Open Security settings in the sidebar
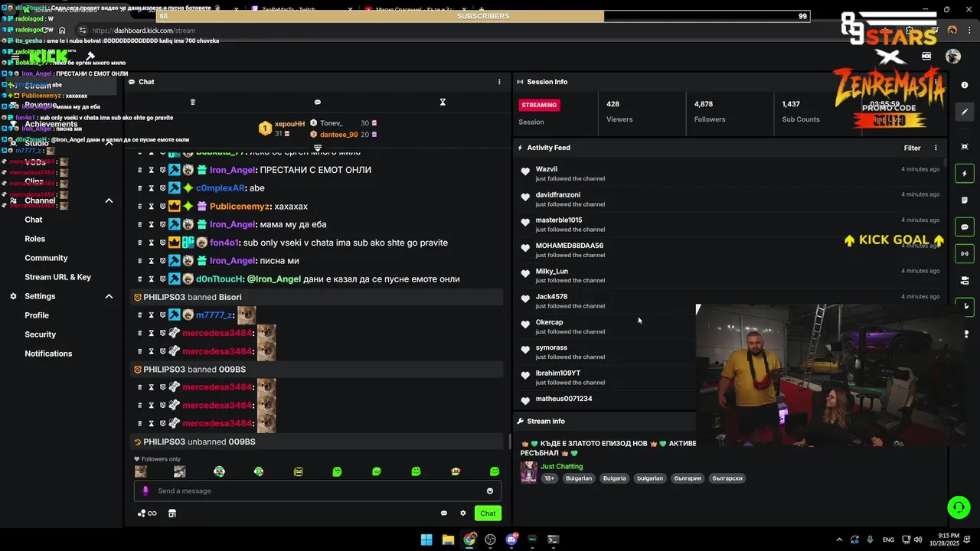Viewport: 980px width, 551px height. (41, 334)
